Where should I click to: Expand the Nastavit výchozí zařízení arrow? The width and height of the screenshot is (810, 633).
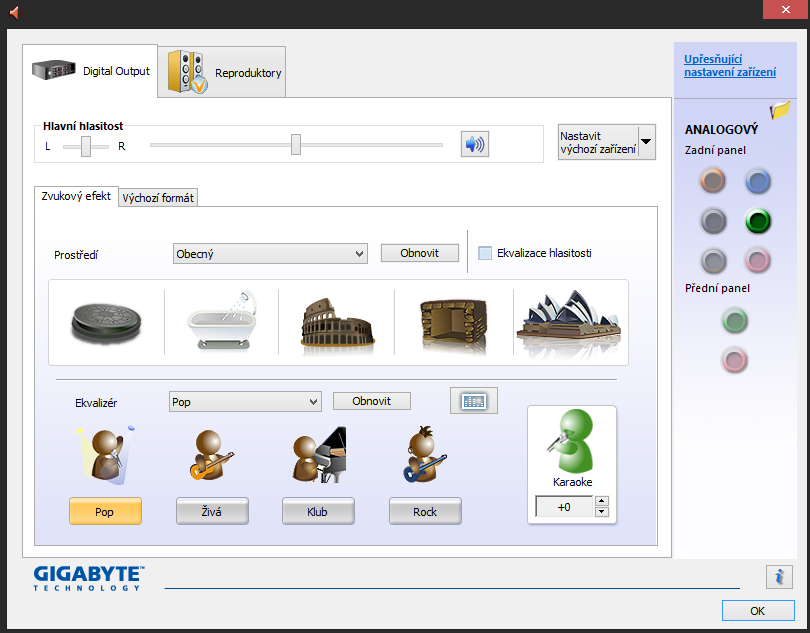coord(646,142)
